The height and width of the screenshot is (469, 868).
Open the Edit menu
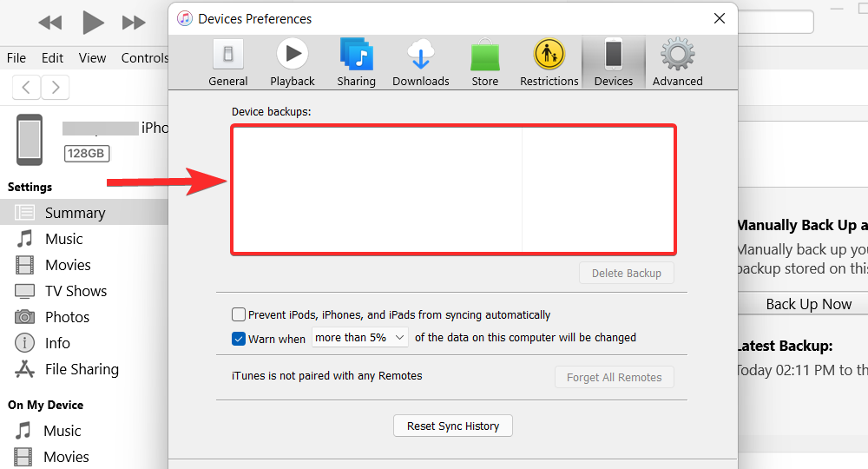coord(52,58)
